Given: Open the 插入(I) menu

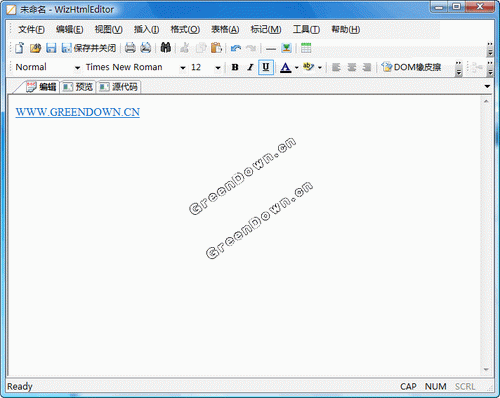Looking at the screenshot, I should [x=146, y=30].
